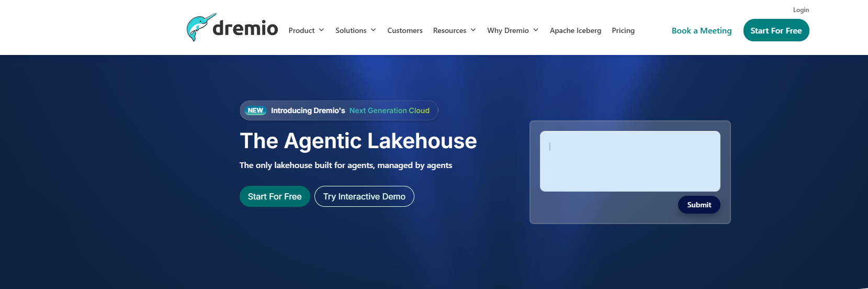Click the dremio wordmark text

coord(245,28)
